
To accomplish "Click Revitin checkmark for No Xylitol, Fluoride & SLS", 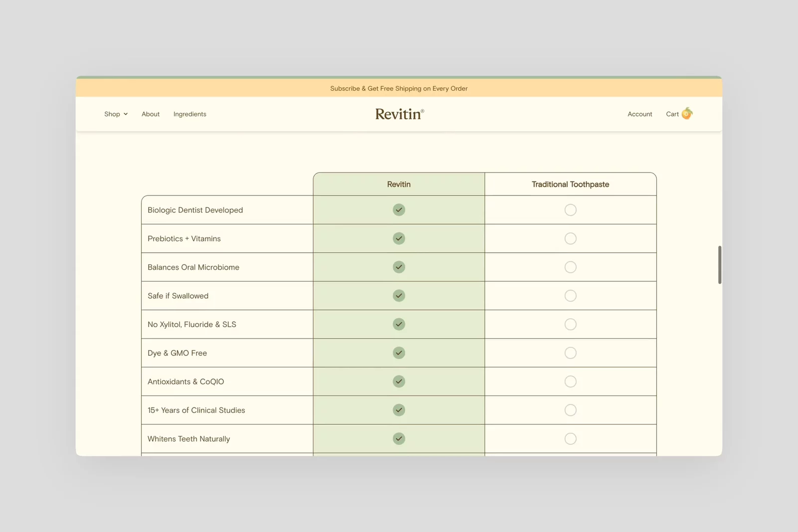I will tap(399, 324).
